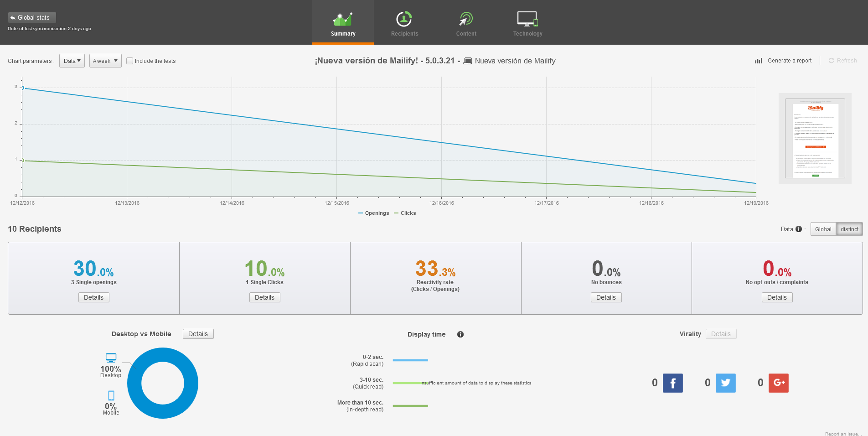Click the mobile phone icon in chart legend

click(111, 395)
